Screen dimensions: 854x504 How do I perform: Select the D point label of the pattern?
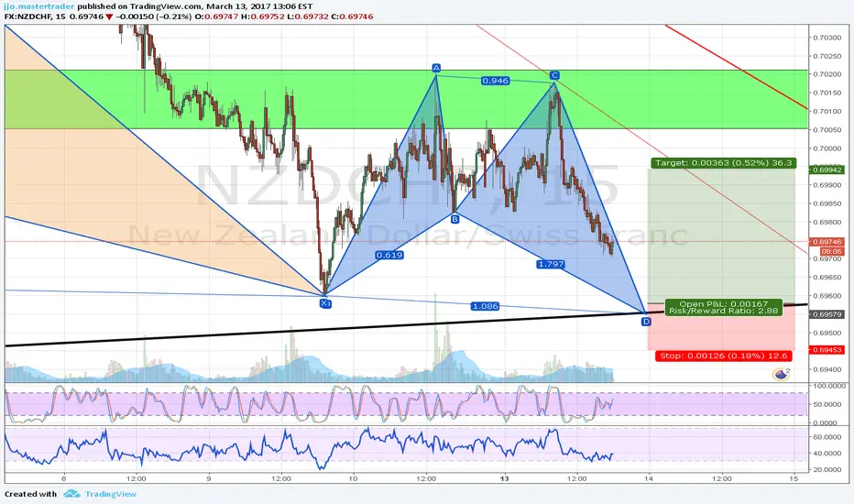tap(646, 322)
